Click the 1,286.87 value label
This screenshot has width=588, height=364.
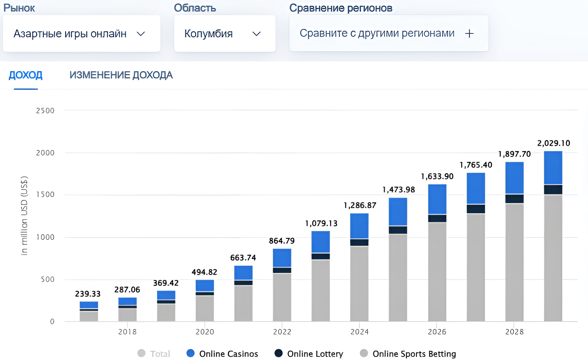[360, 206]
